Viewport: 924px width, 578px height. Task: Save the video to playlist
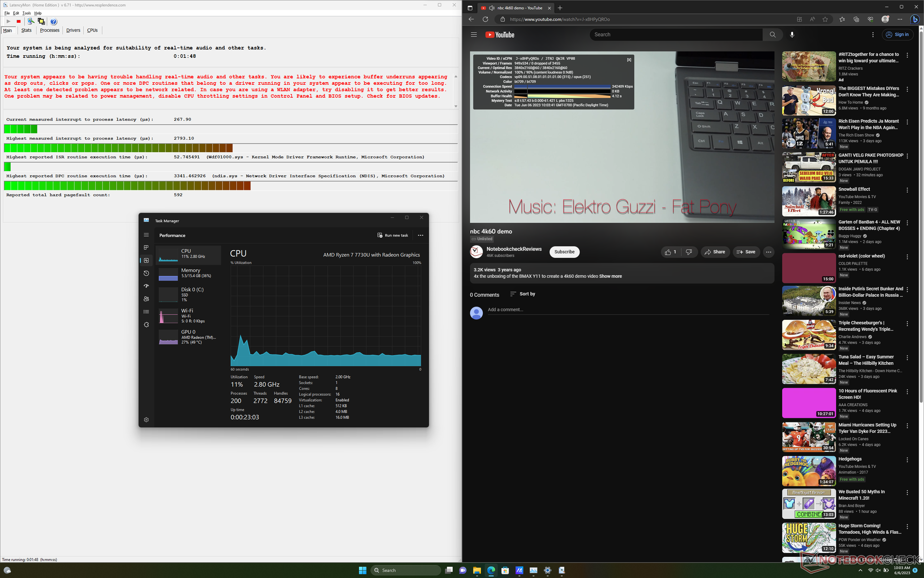(746, 252)
